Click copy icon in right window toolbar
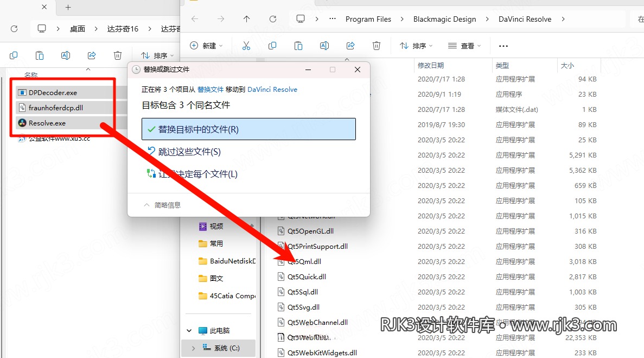This screenshot has width=644, height=358. point(272,46)
